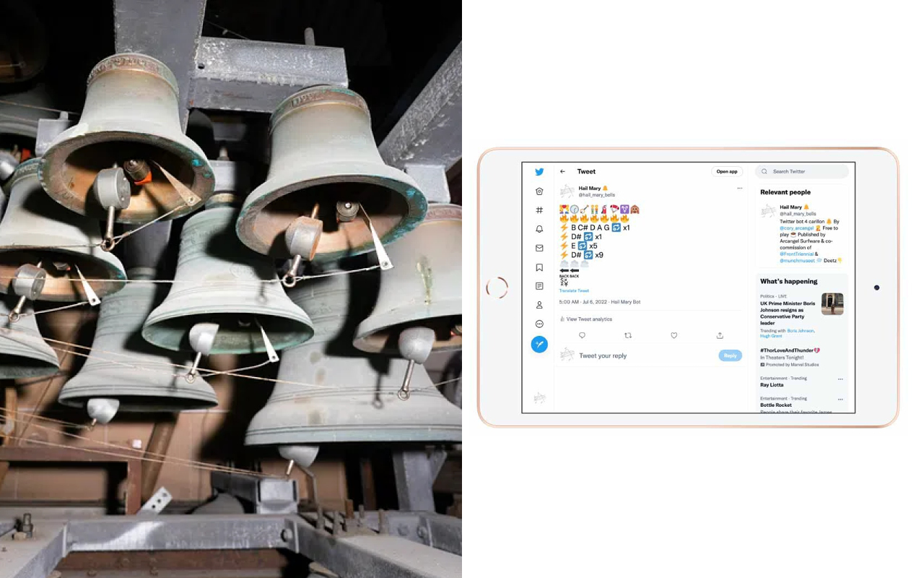Open the More circle icon in sidebar
This screenshot has width=924, height=578.
(x=539, y=324)
